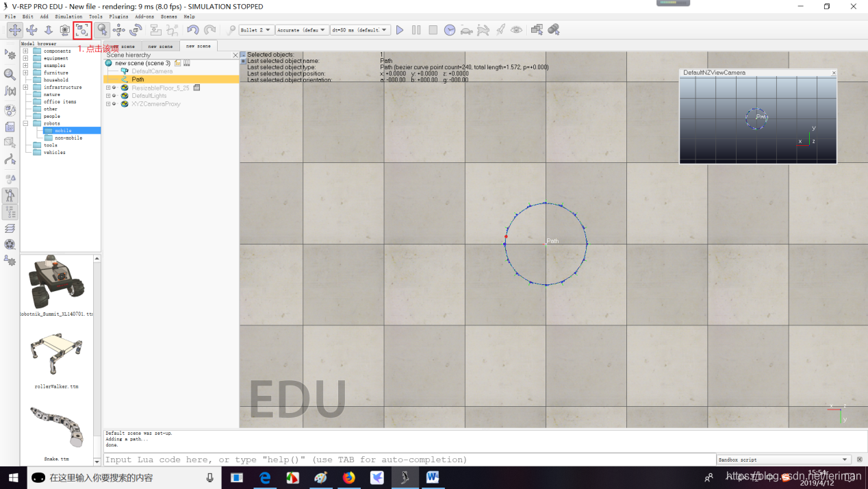The width and height of the screenshot is (868, 489).
Task: Select the non-mobile folder
Action: point(68,138)
